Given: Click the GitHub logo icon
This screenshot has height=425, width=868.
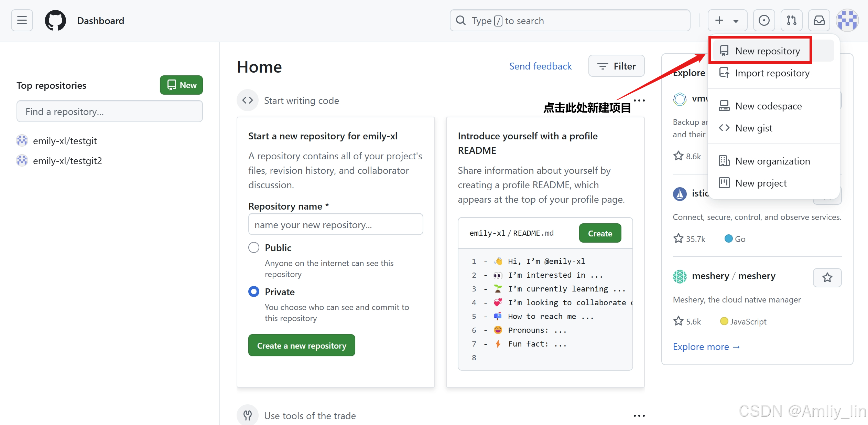Looking at the screenshot, I should point(55,21).
